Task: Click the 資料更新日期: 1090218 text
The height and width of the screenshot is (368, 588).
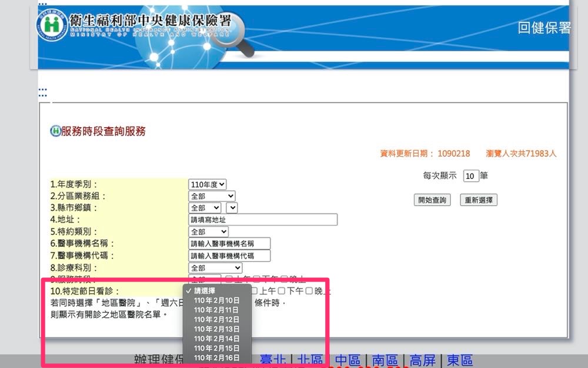Action: pyautogui.click(x=425, y=153)
